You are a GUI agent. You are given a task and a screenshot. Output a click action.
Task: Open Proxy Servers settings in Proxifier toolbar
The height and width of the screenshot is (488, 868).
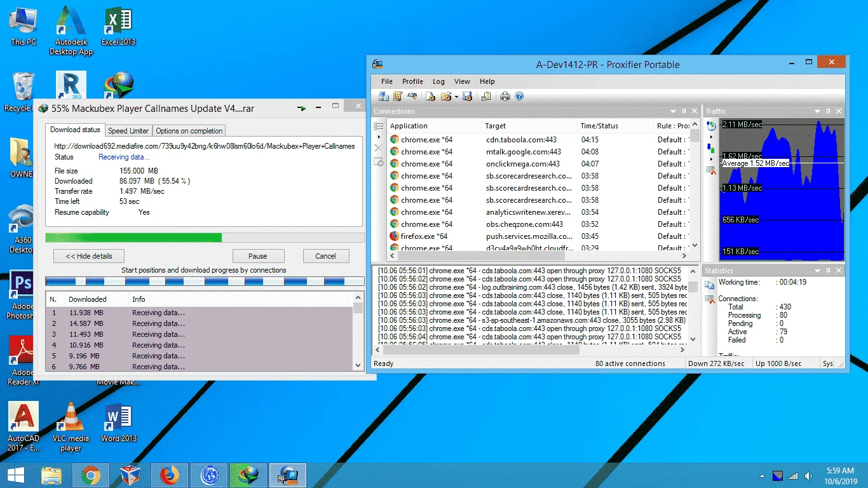point(383,97)
